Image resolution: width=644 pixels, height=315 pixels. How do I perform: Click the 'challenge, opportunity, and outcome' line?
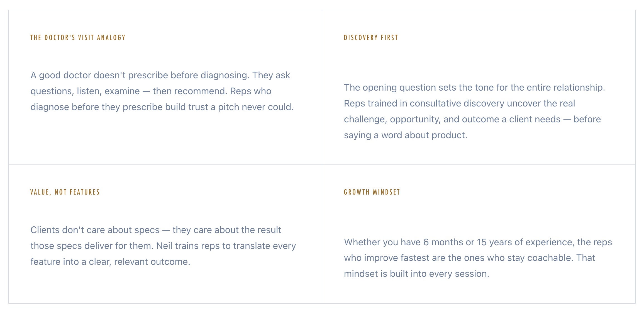pyautogui.click(x=472, y=119)
